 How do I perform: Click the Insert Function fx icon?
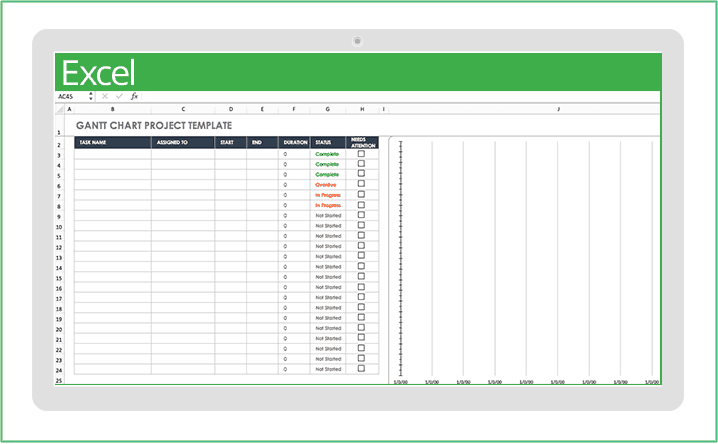(x=134, y=97)
